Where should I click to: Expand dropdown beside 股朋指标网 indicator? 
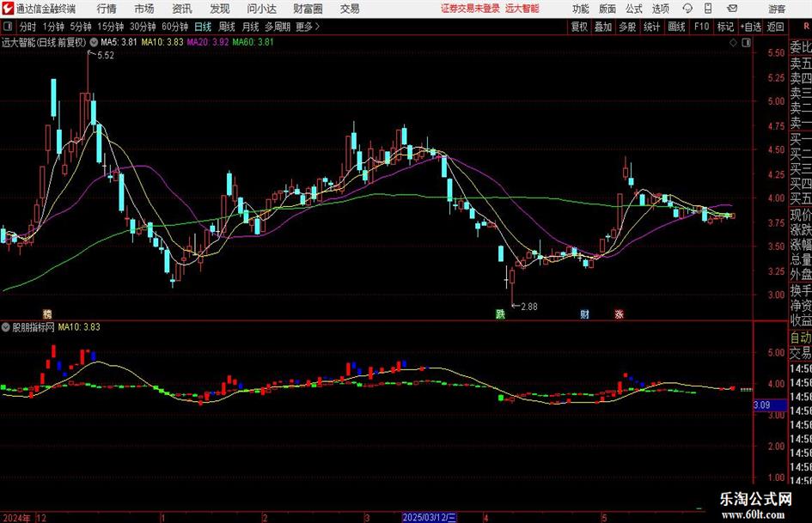[x=6, y=327]
